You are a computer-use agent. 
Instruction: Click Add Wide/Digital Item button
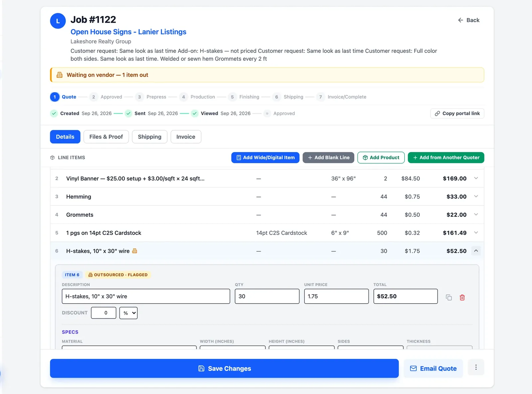[x=265, y=158]
